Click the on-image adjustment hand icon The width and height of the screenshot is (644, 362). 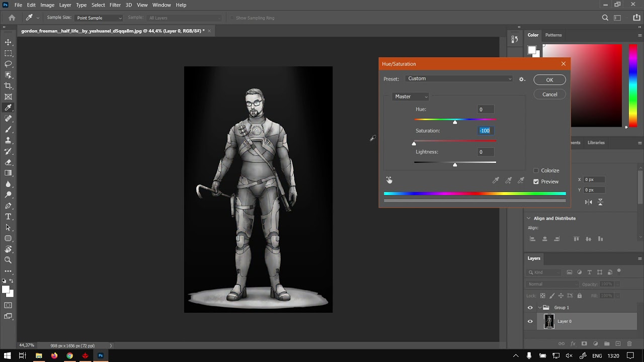click(x=389, y=180)
